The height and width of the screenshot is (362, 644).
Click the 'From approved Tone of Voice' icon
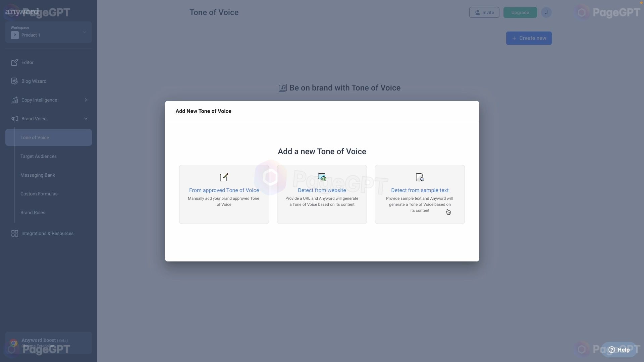click(x=224, y=178)
